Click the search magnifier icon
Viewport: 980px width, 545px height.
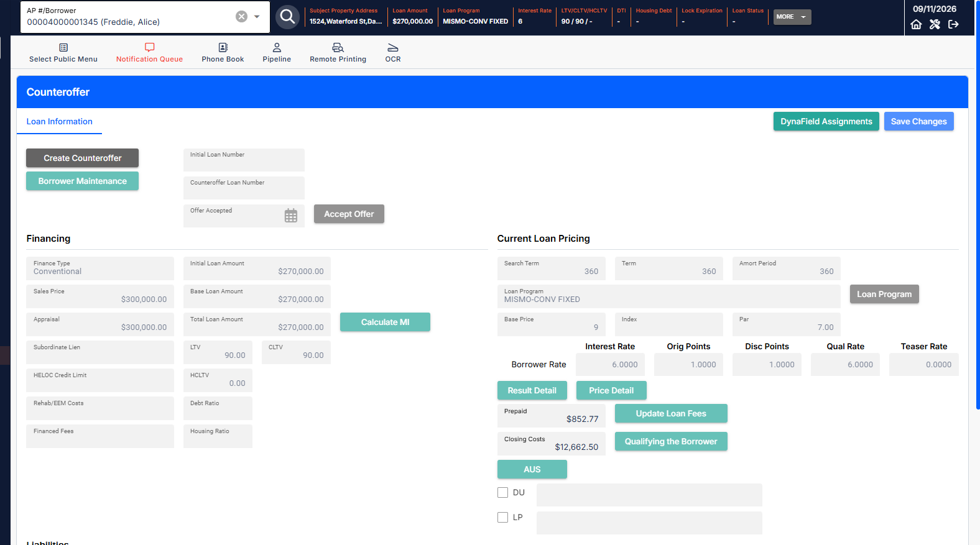coord(287,17)
